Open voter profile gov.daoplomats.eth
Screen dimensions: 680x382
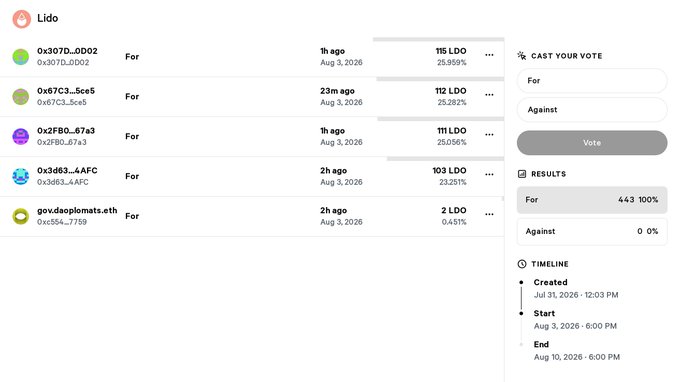coord(77,211)
